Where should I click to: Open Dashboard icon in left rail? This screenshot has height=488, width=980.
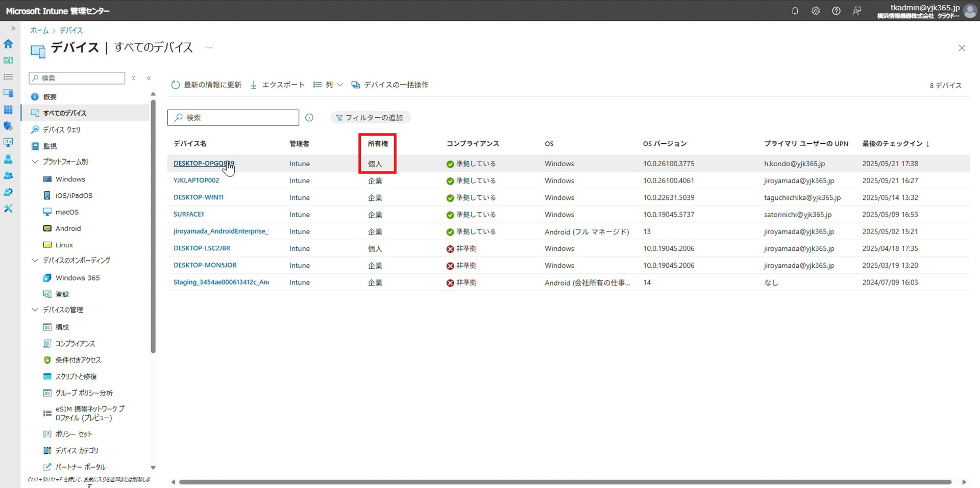click(8, 60)
